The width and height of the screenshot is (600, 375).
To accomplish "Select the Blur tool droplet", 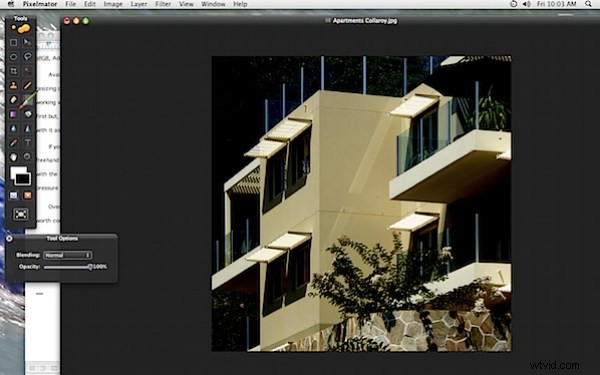I will 13,129.
